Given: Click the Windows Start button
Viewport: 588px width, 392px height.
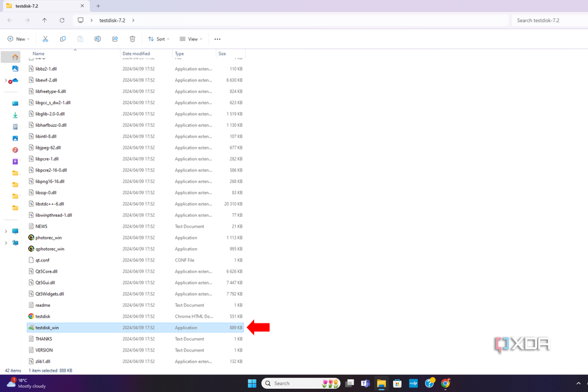Looking at the screenshot, I should (x=252, y=383).
